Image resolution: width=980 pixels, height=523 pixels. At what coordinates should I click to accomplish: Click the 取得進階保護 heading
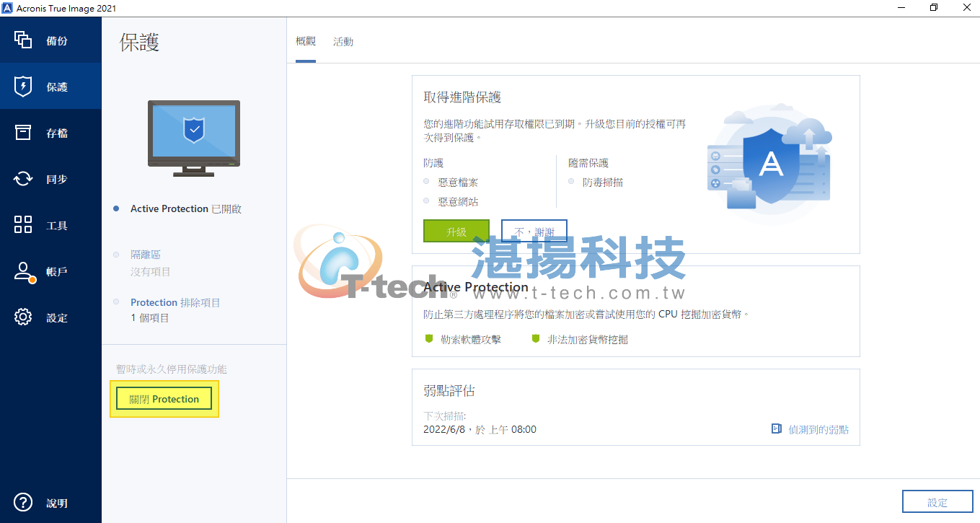point(462,97)
